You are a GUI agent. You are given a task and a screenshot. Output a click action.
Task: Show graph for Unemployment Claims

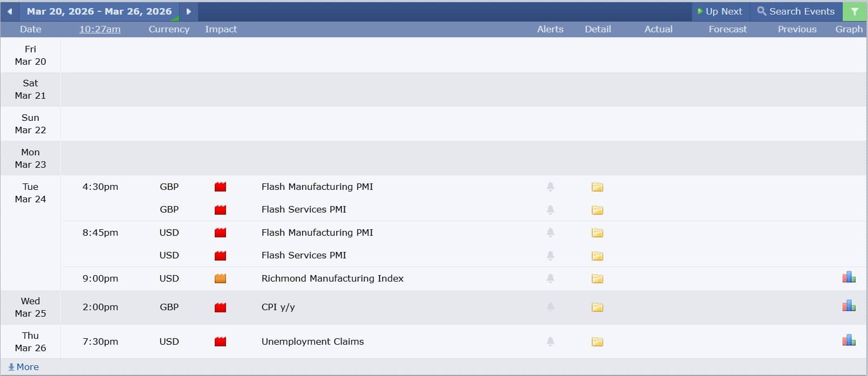pos(849,341)
